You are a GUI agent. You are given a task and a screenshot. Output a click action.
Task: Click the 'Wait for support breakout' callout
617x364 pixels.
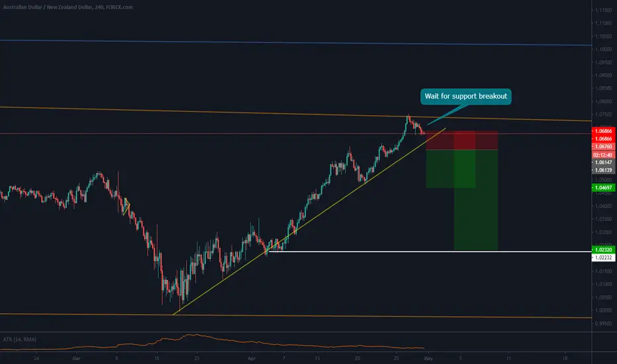[x=466, y=97]
